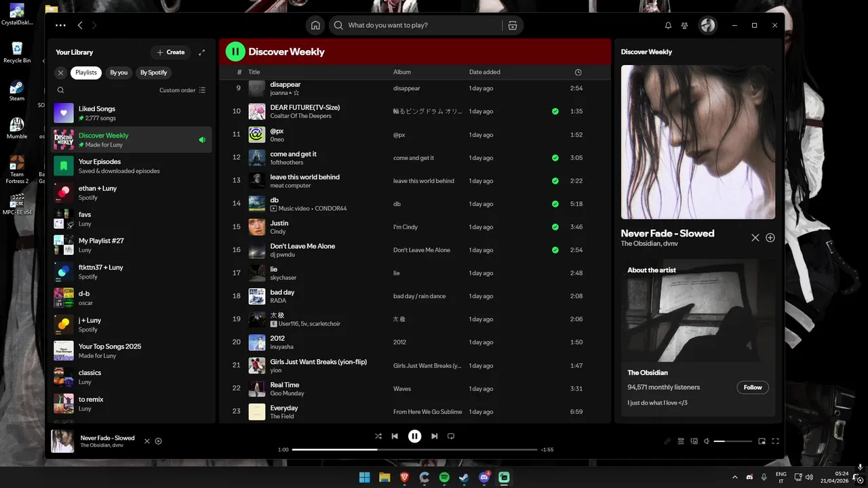Image resolution: width=868 pixels, height=488 pixels.
Task: Enter full screen player
Action: [x=776, y=441]
